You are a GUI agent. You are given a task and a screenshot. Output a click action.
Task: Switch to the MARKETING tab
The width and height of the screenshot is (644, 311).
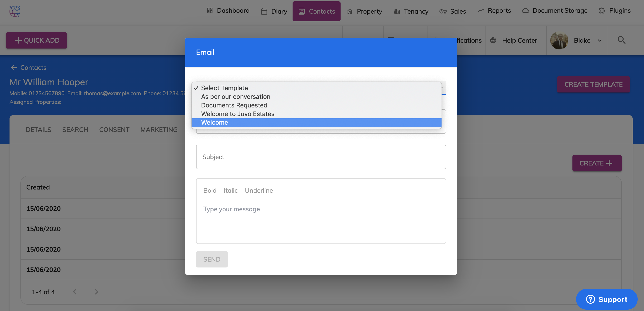[x=159, y=129]
